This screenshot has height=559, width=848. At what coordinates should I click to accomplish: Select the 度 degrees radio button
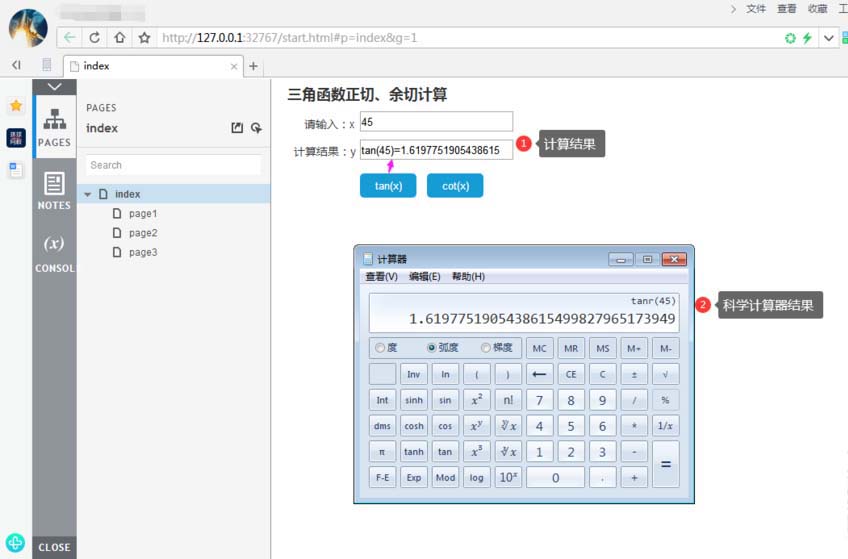[x=380, y=348]
